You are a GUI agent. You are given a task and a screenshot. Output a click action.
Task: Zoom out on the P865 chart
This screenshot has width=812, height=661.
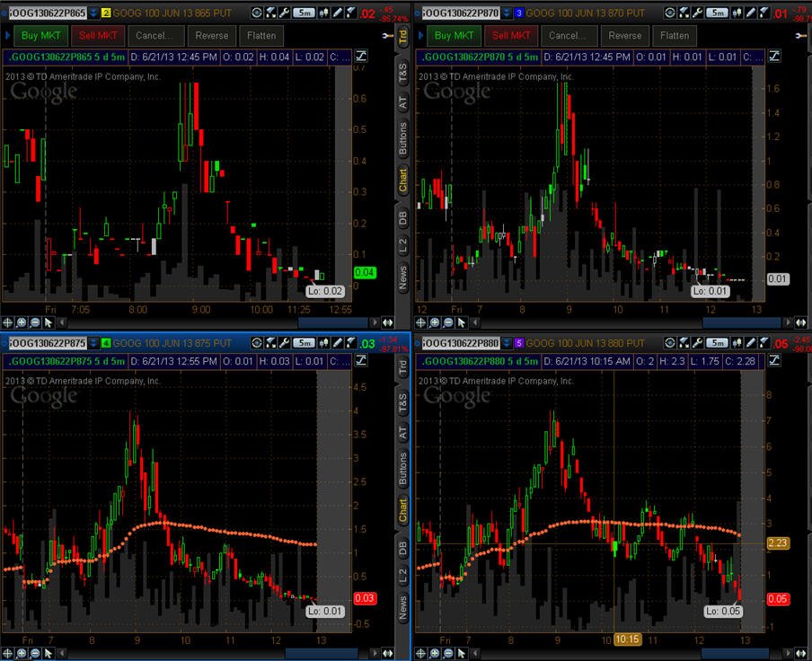[x=35, y=322]
